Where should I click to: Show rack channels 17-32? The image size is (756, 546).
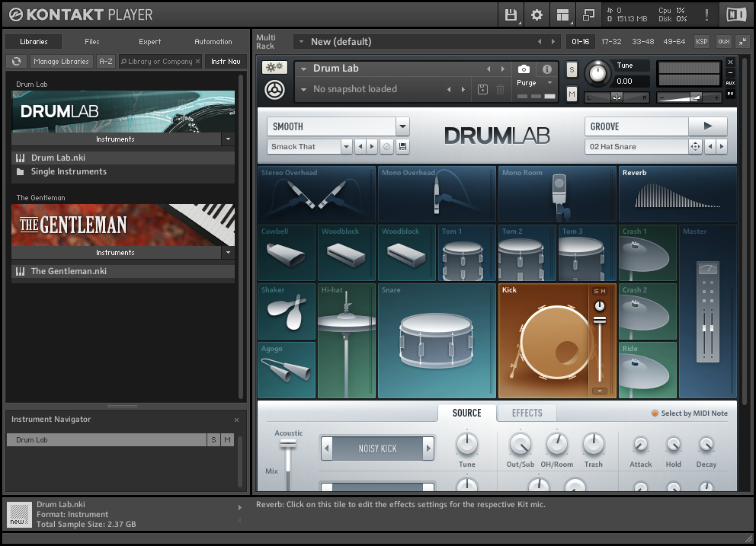pyautogui.click(x=611, y=41)
